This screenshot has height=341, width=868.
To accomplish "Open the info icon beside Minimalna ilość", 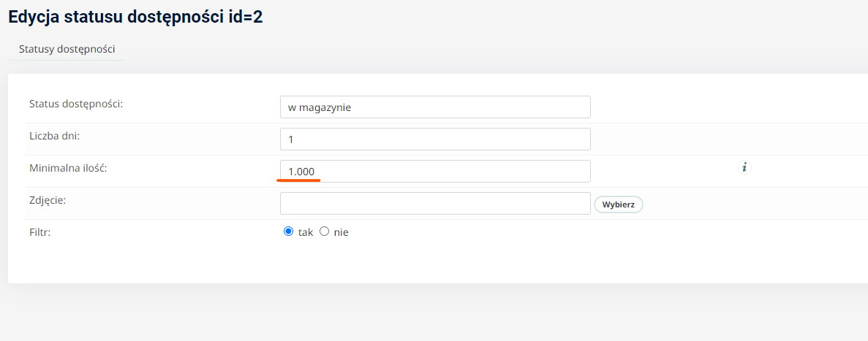I will coord(744,167).
